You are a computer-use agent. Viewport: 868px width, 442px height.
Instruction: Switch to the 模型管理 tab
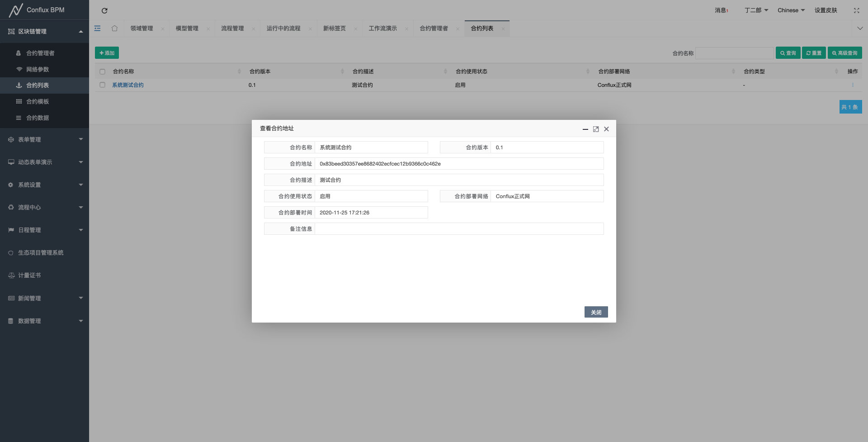(187, 29)
